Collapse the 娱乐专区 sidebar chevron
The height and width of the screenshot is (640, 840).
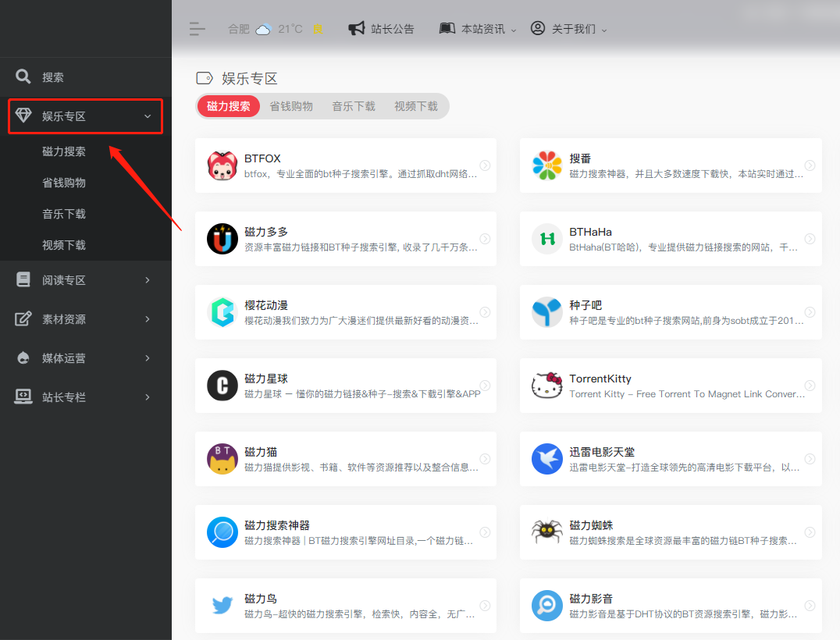(x=148, y=116)
